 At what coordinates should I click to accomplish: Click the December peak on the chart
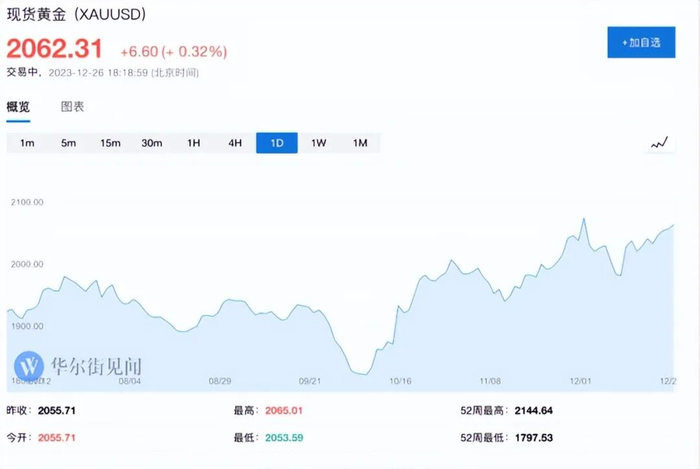tap(584, 219)
